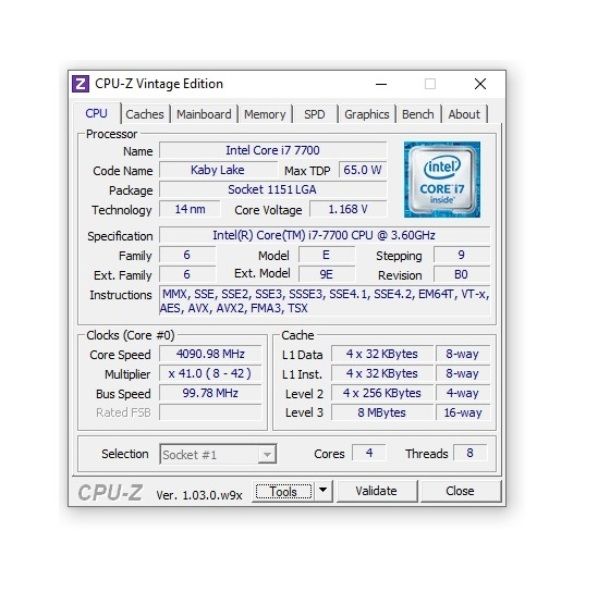Screen dimensions: 610x592
Task: Click the Core Speed value 4090.98 MHz
Action: pos(210,354)
